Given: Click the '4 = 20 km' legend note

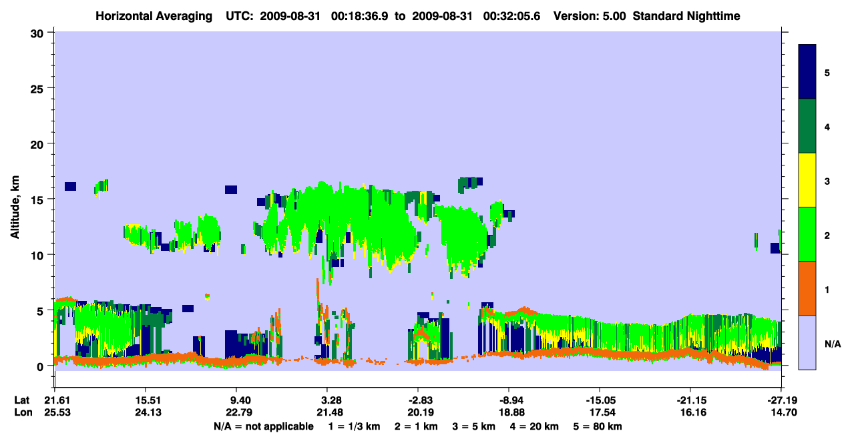Looking at the screenshot, I should tap(533, 426).
